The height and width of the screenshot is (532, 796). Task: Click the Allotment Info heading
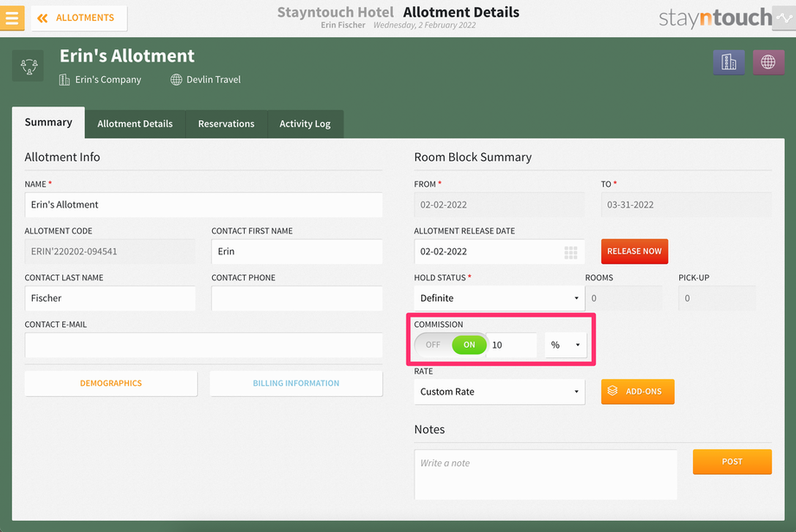(x=62, y=157)
